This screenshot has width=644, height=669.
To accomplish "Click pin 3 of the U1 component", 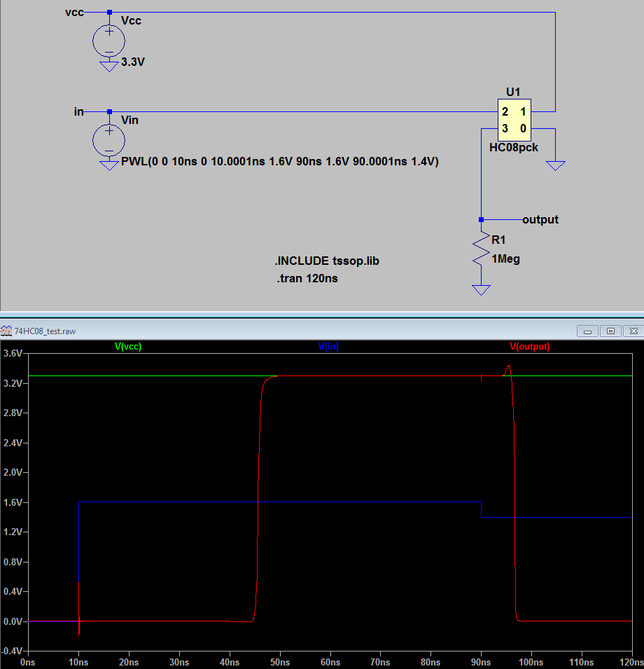I will click(505, 128).
